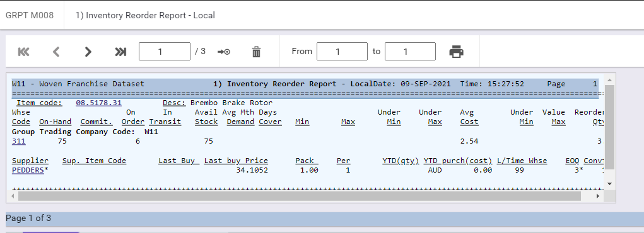Click the Pack value 1.00

pos(309,170)
